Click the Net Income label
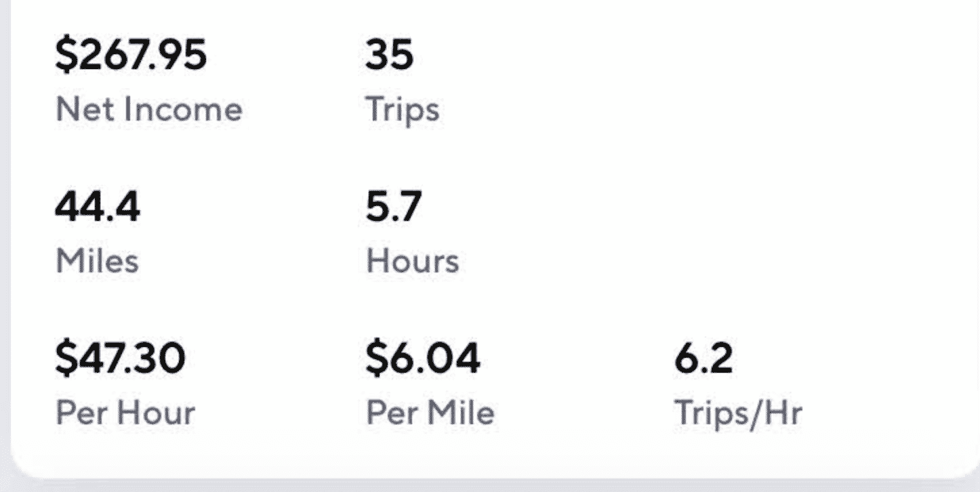This screenshot has width=980, height=492. point(149,110)
